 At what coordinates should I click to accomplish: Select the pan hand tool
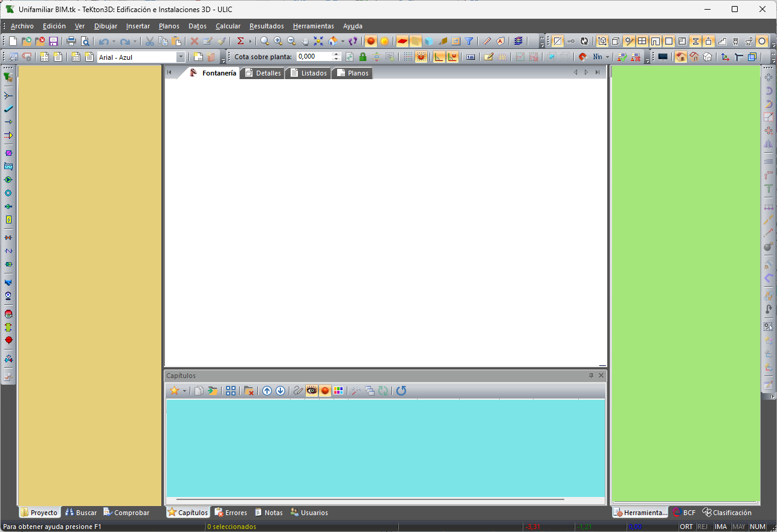click(305, 41)
